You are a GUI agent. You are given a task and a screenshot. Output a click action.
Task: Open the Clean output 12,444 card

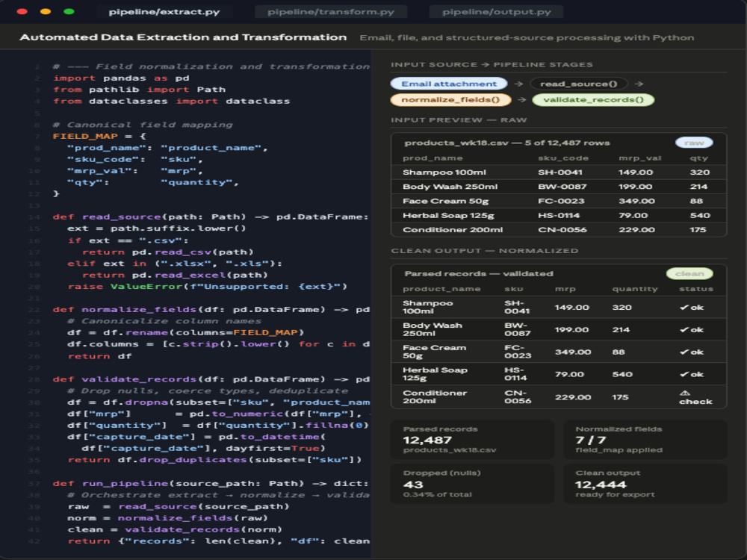tap(645, 484)
